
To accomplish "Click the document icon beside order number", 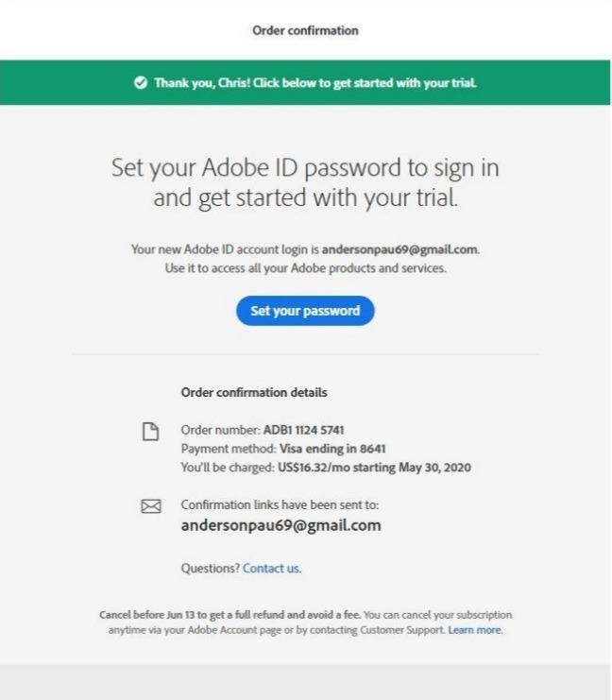I will (x=149, y=432).
